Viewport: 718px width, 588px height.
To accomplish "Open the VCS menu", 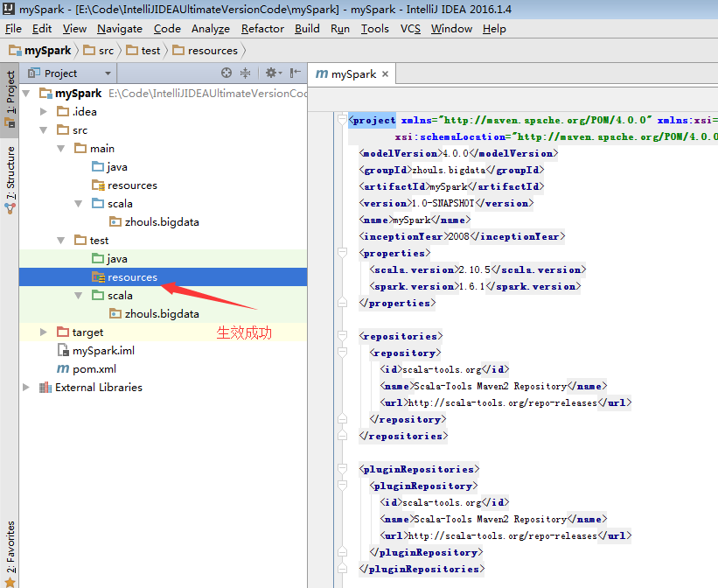I will [x=410, y=29].
